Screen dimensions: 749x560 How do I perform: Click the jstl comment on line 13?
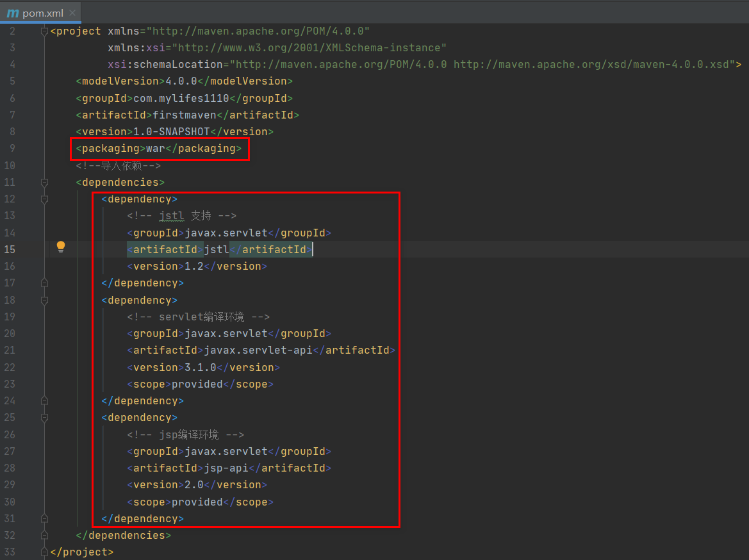(x=181, y=216)
